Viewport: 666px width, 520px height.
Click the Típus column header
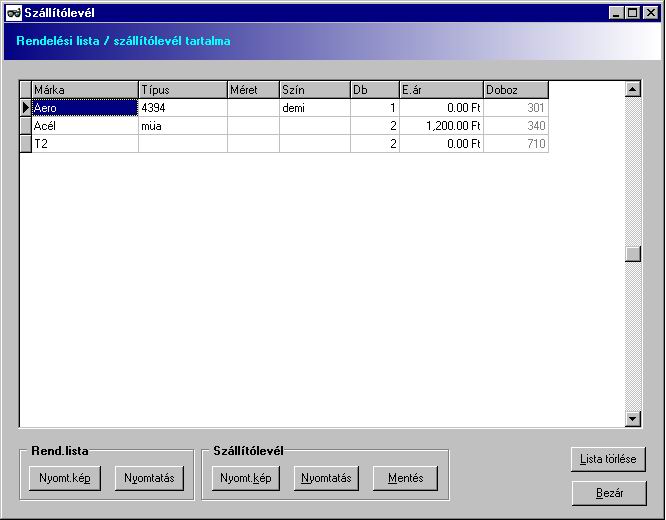tap(183, 90)
